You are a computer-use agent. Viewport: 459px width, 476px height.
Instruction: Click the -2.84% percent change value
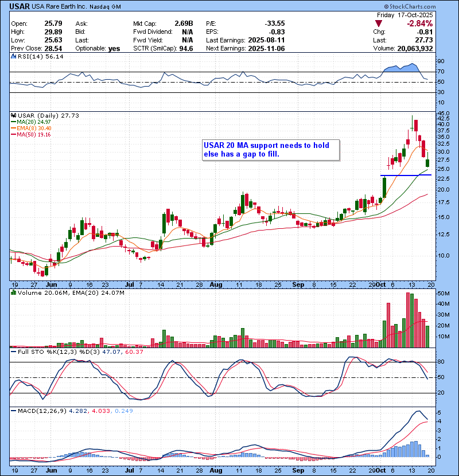[419, 24]
